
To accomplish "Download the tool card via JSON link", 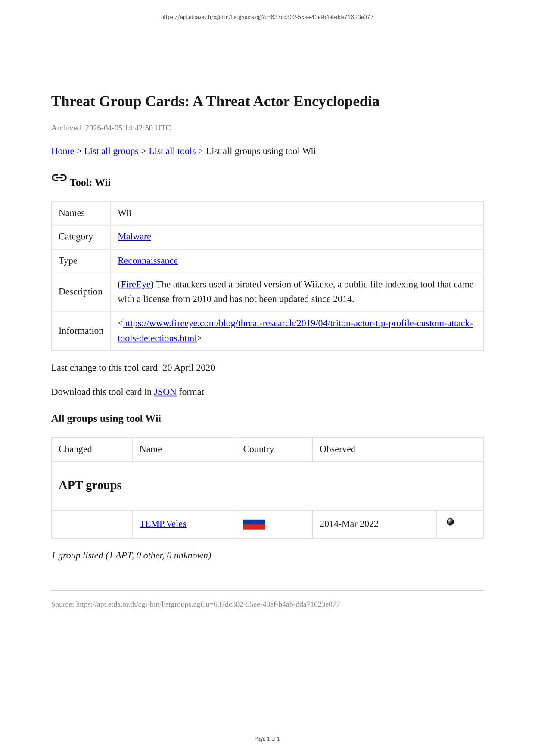I will pyautogui.click(x=165, y=392).
